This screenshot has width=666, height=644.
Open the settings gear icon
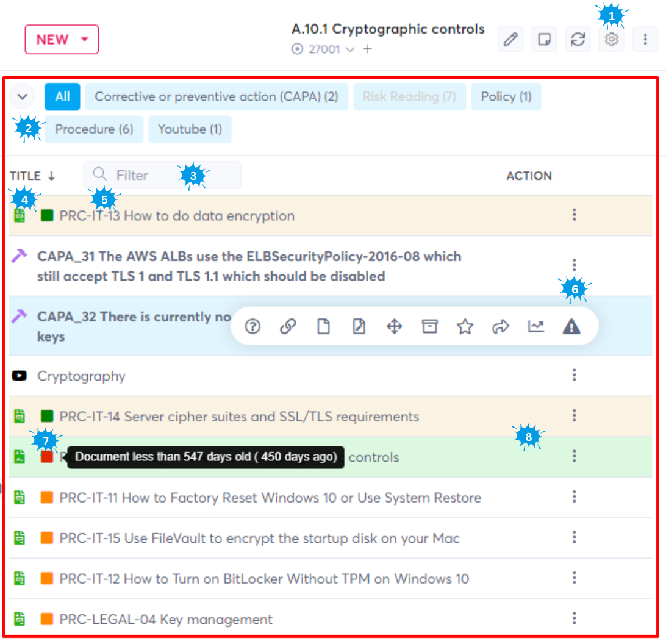[611, 40]
